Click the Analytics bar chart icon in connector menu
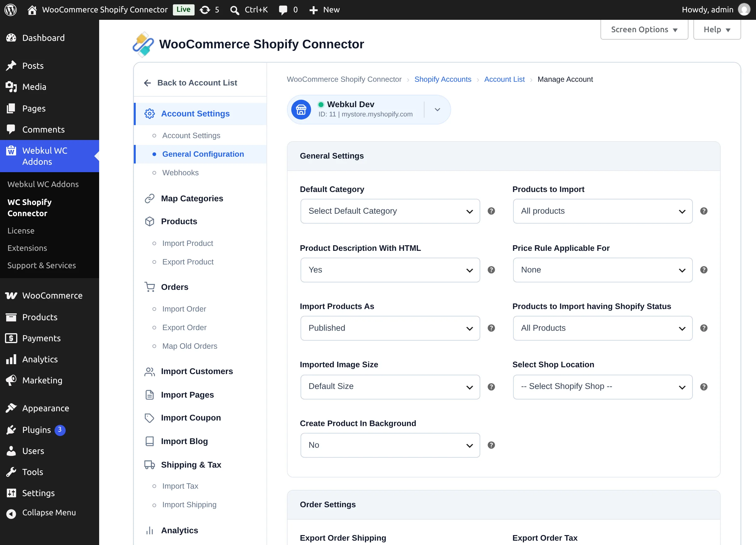This screenshot has height=545, width=756. [150, 530]
